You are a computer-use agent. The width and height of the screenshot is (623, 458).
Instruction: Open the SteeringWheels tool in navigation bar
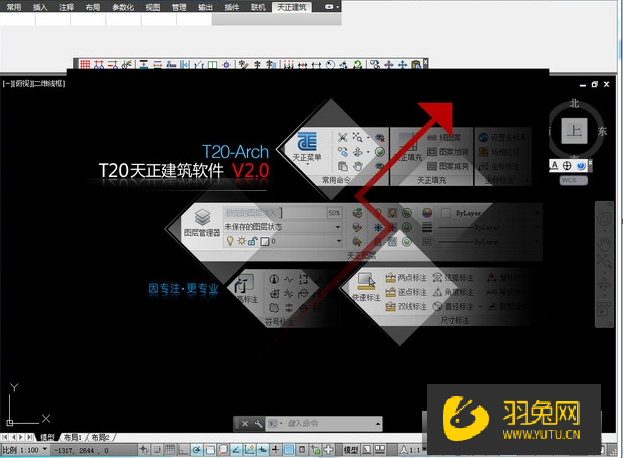click(604, 219)
